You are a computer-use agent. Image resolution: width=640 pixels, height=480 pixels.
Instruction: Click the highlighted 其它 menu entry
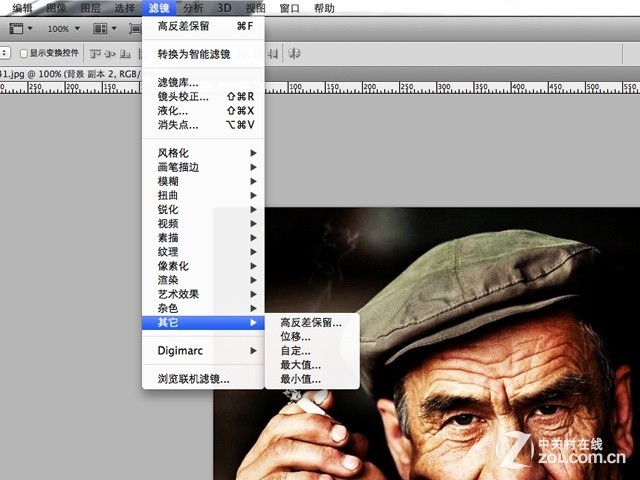pyautogui.click(x=203, y=322)
